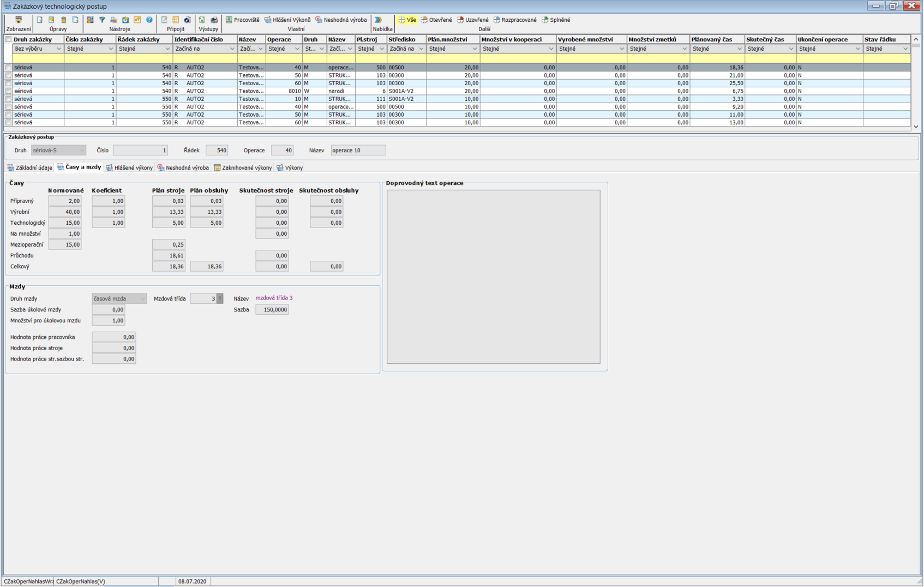Click the trash delete icon in Úpravy

[x=63, y=20]
